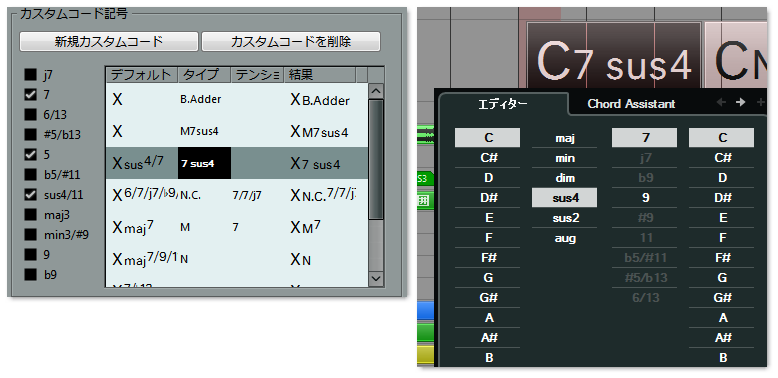Image resolution: width=778 pixels, height=378 pixels.
Task: Select the B.Adder type cell
Action: pyautogui.click(x=204, y=99)
